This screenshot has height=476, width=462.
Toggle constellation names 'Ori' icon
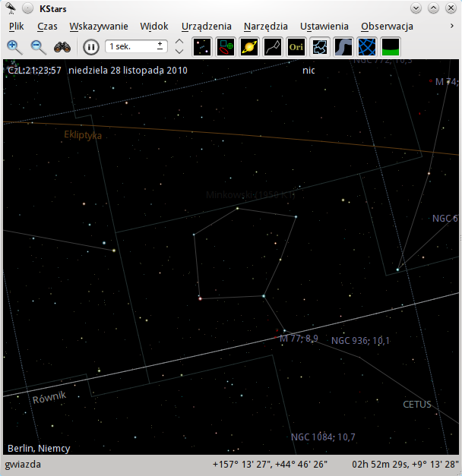[x=296, y=46]
